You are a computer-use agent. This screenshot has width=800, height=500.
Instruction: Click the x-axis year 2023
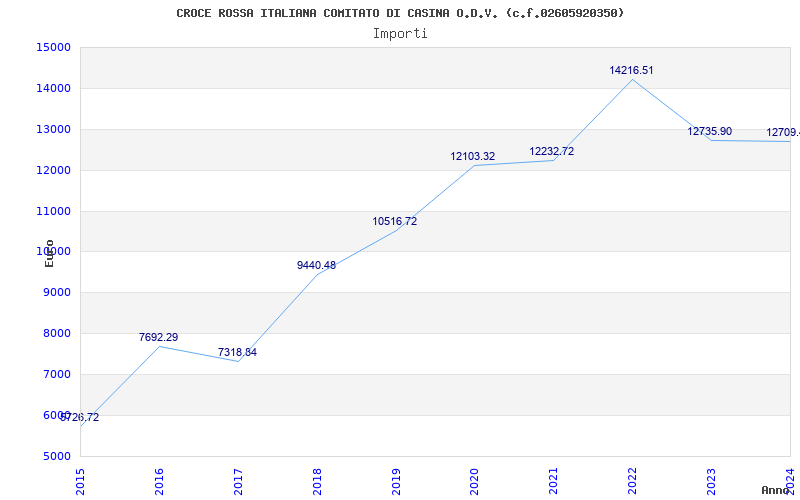coord(711,482)
